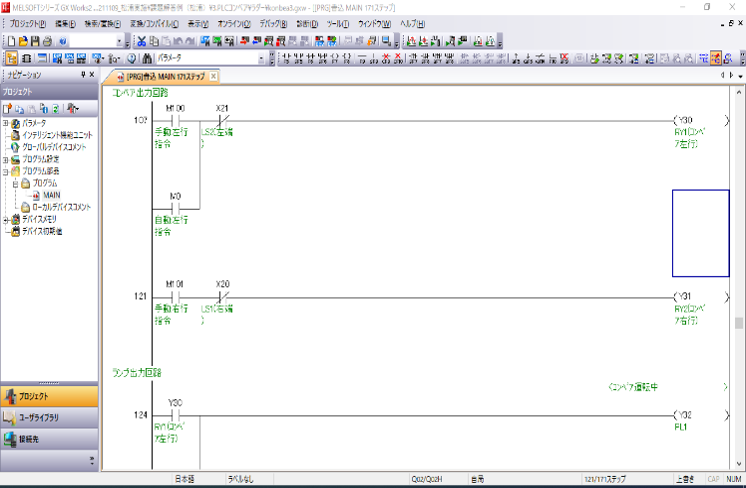Click the Copy icon beside Cut
Screen dimensions: 746x488
pyautogui.click(x=155, y=41)
